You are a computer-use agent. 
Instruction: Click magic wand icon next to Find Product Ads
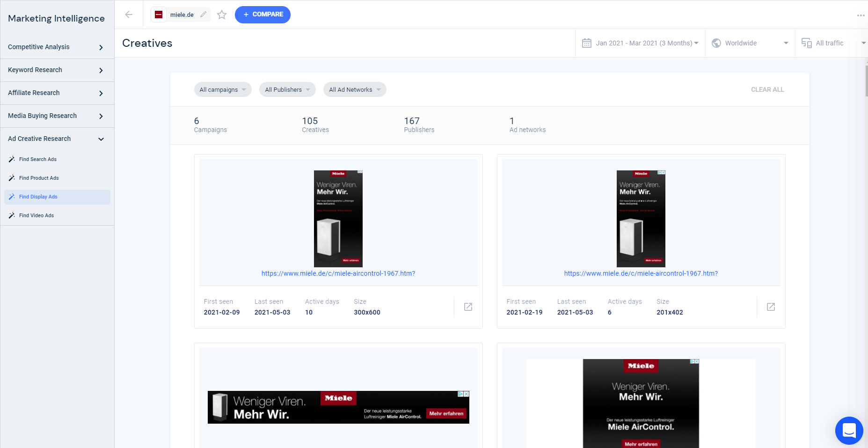pyautogui.click(x=12, y=178)
